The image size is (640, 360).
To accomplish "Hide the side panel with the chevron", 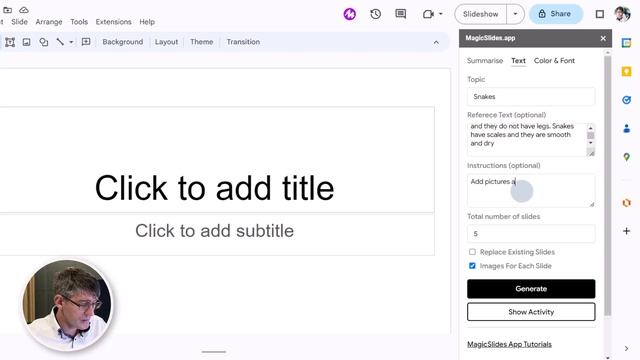I will point(627,349).
